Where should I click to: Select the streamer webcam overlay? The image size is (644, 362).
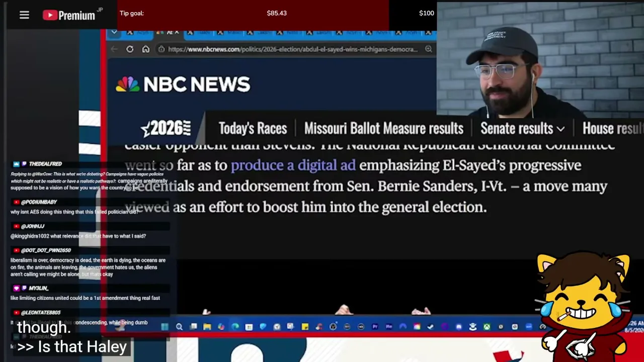pos(540,60)
